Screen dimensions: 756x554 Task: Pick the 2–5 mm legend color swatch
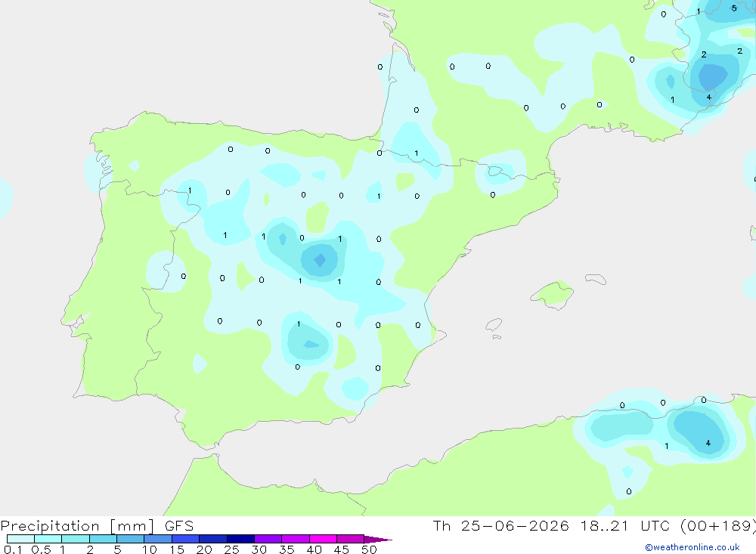[x=103, y=539]
